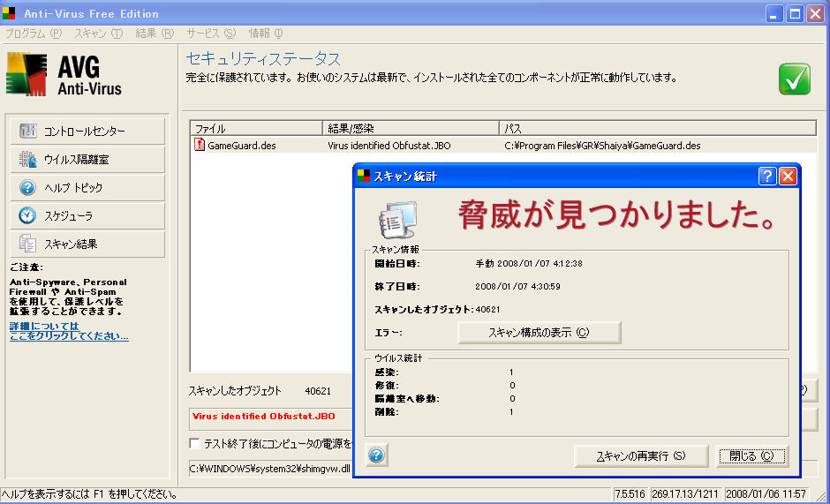Sort by 結果/感染 column header

click(x=411, y=128)
